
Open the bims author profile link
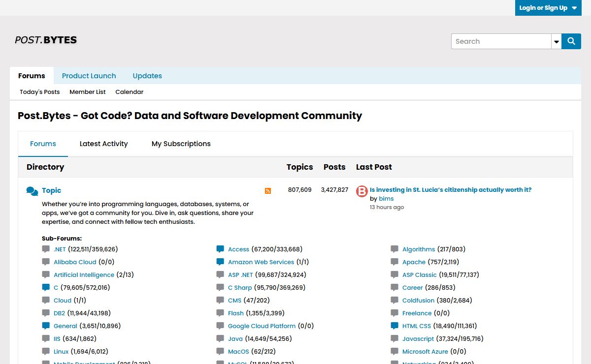point(386,199)
